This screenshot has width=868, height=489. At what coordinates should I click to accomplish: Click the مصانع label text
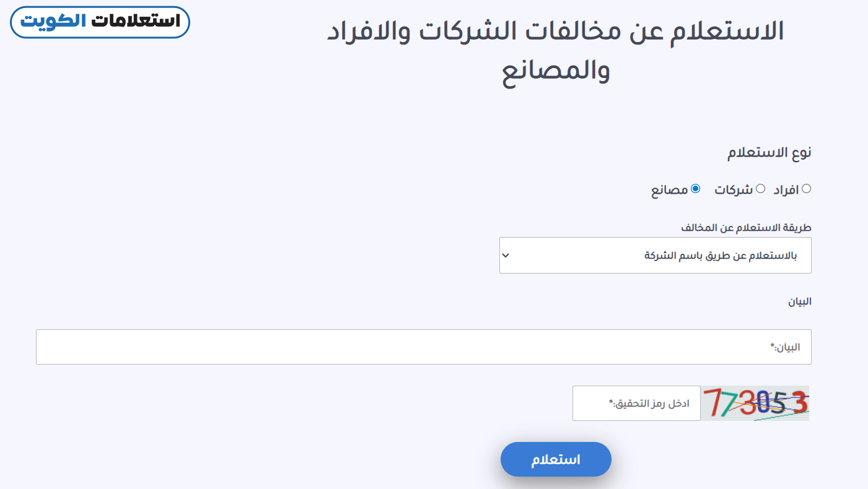click(669, 190)
